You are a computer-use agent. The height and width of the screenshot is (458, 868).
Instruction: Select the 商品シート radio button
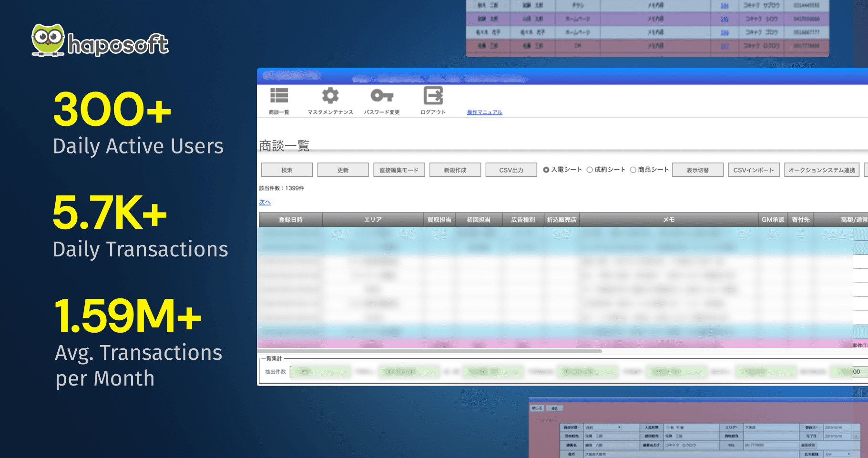(633, 169)
